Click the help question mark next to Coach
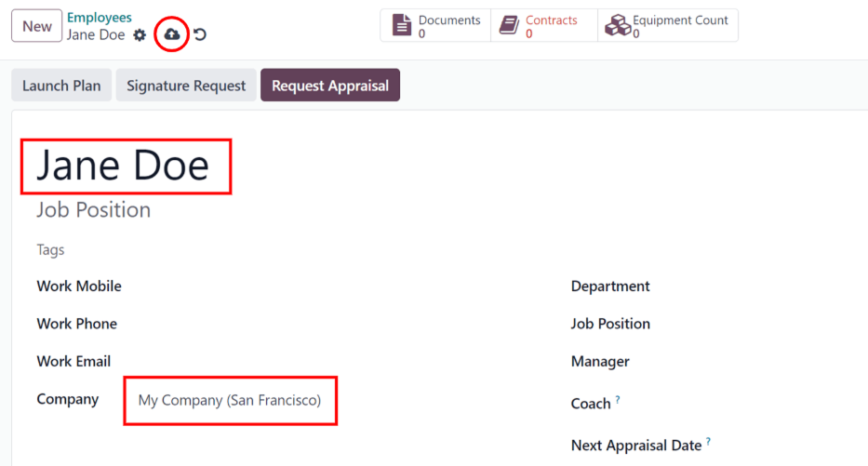The height and width of the screenshot is (466, 868). point(618,400)
